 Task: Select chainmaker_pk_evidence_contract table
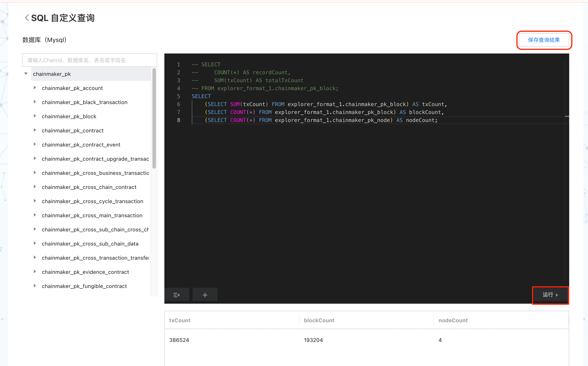tap(85, 272)
